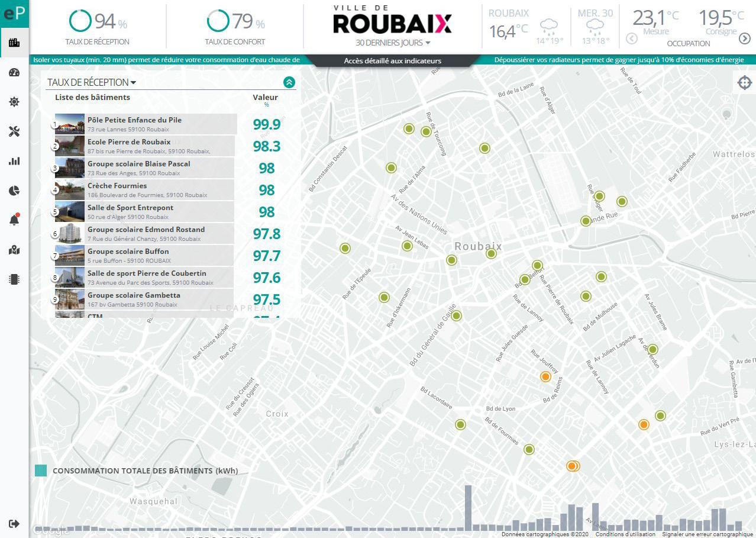The height and width of the screenshot is (538, 756).
Task: Open the buildings view in the sidebar
Action: (14, 43)
